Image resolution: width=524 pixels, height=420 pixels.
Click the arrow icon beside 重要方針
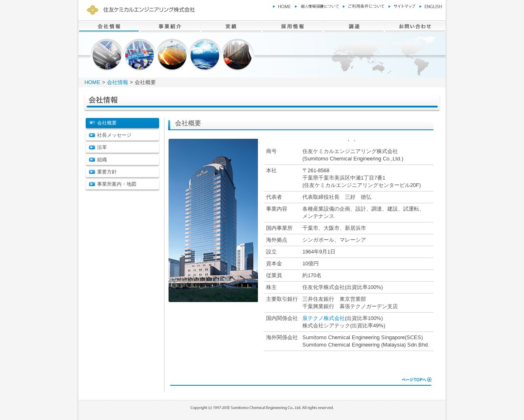pyautogui.click(x=92, y=172)
